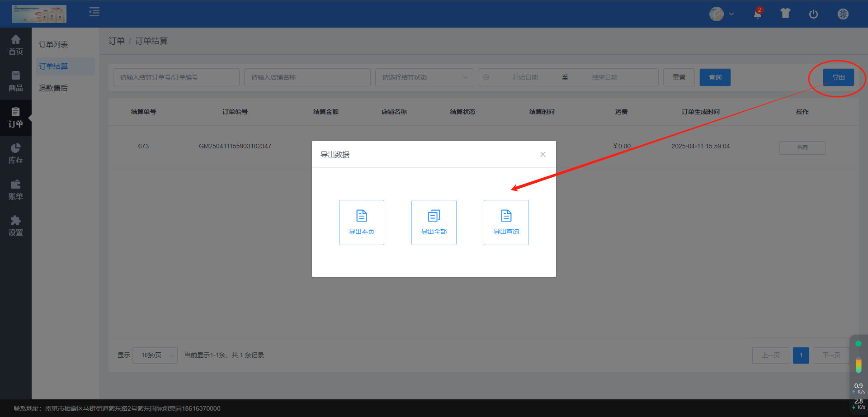The image size is (868, 417).
Task: Click the blue 查询 button
Action: (715, 77)
